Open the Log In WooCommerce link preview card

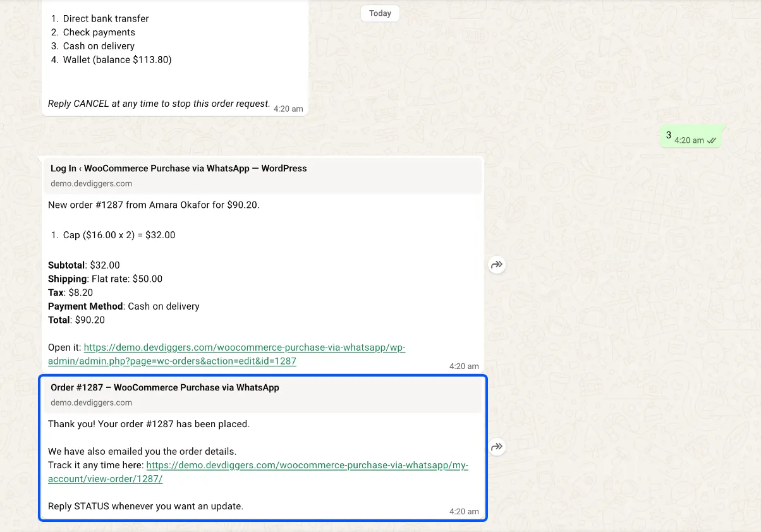point(263,176)
